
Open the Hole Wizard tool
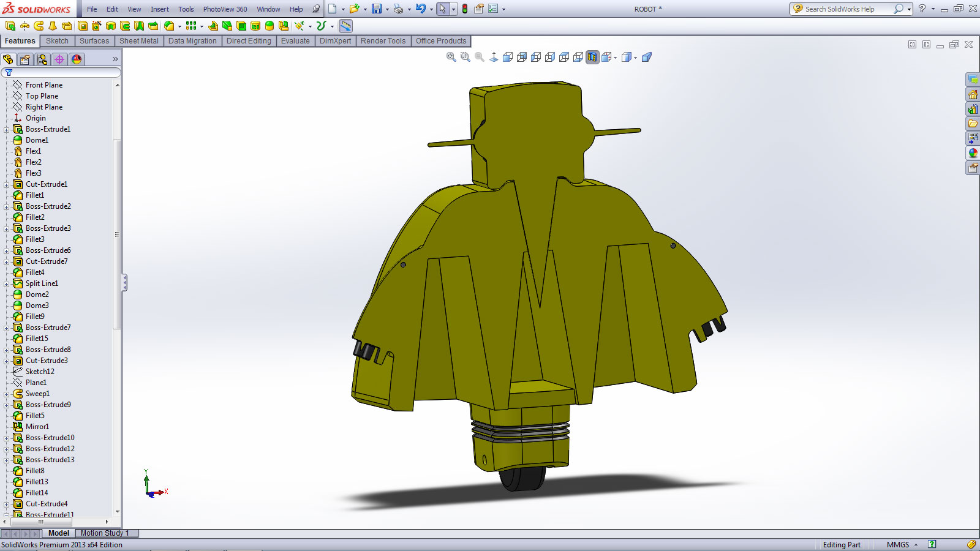coord(96,26)
